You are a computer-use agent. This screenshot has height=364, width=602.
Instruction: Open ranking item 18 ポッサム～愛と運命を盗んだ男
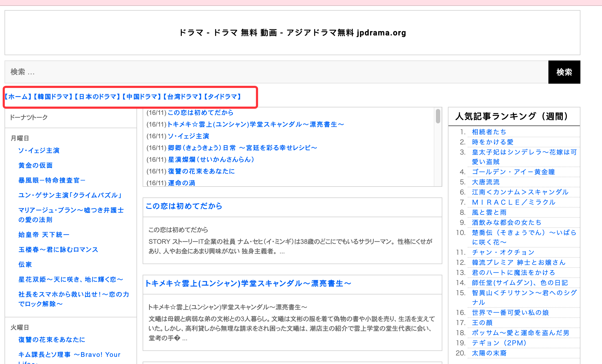521,333
